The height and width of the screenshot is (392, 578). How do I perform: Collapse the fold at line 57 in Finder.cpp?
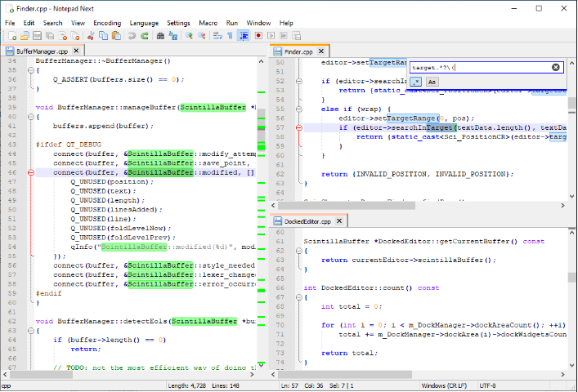pyautogui.click(x=299, y=127)
